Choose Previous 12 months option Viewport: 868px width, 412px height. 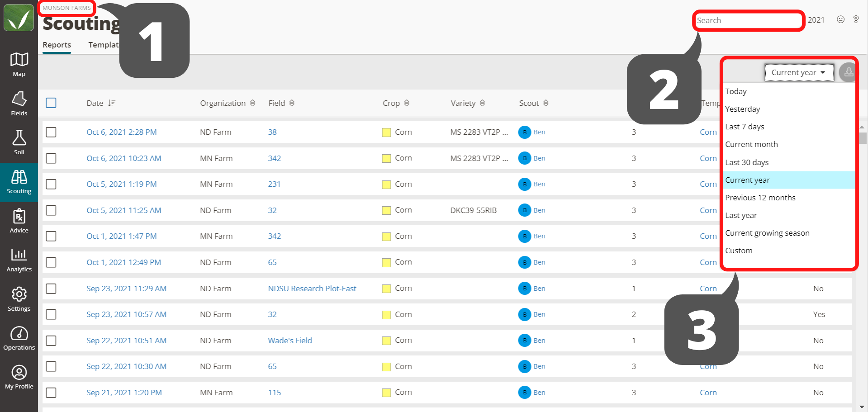click(x=789, y=198)
